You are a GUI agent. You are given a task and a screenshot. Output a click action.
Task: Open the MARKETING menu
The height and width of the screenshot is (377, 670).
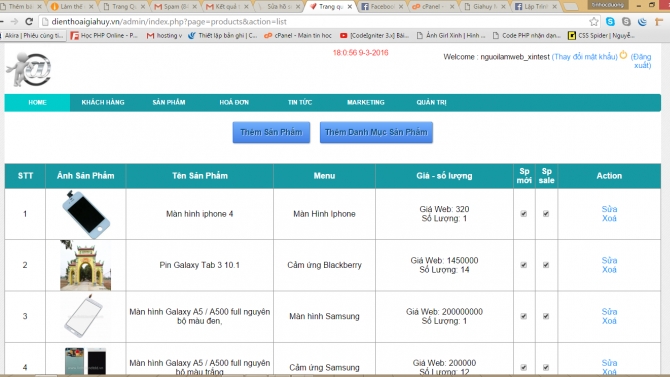click(365, 103)
